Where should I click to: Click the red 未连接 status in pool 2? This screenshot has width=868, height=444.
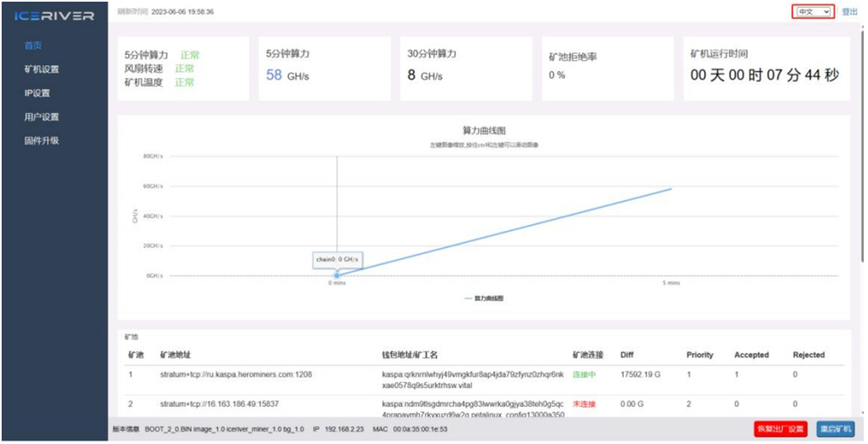[x=584, y=404]
